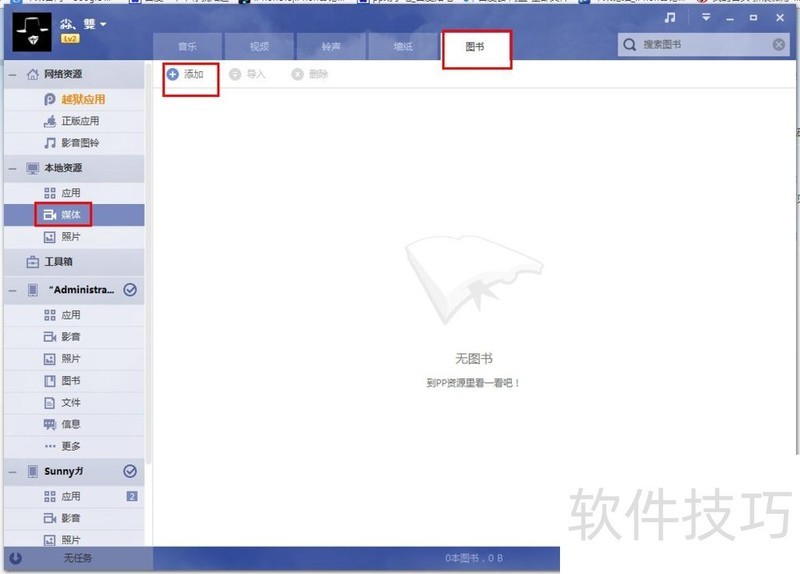Switch to the 铃声 tab
The width and height of the screenshot is (800, 574).
[x=331, y=47]
